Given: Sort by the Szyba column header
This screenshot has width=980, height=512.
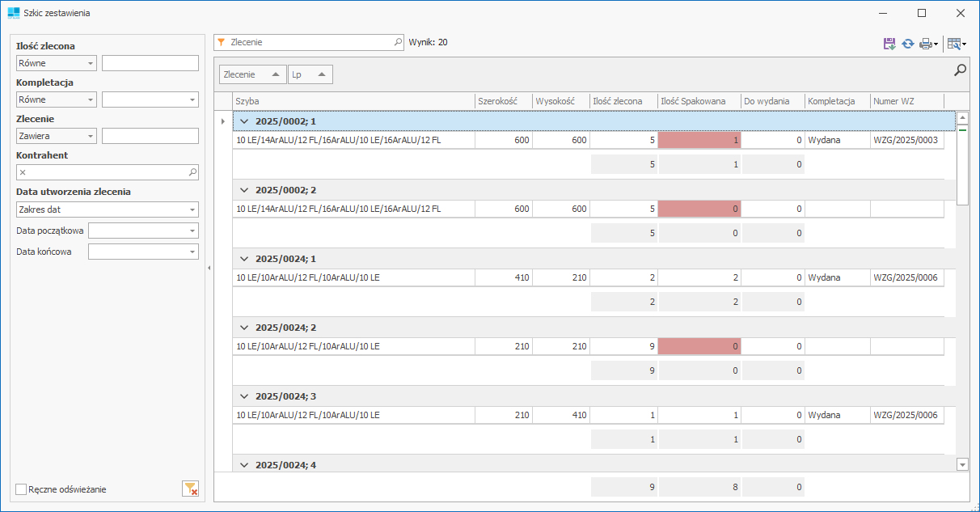Looking at the screenshot, I should [x=353, y=101].
